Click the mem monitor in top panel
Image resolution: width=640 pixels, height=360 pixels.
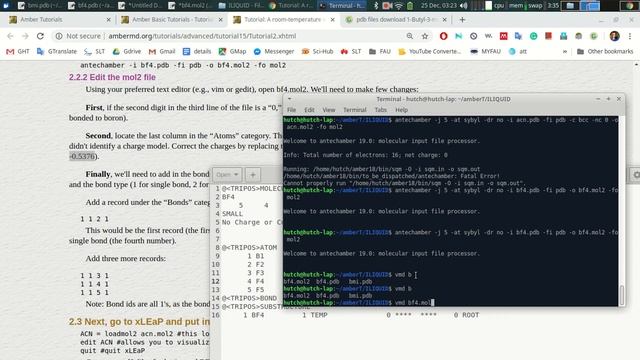pyautogui.click(x=516, y=5)
